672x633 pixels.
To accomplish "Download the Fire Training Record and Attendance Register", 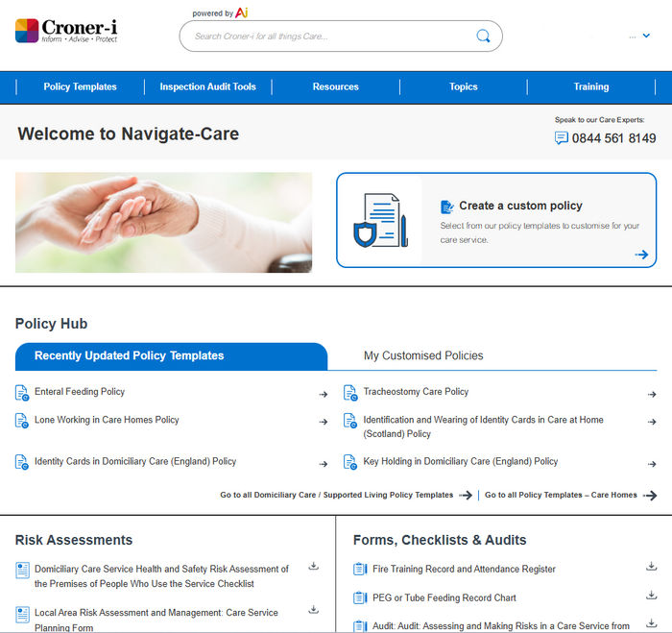I will coord(652,567).
